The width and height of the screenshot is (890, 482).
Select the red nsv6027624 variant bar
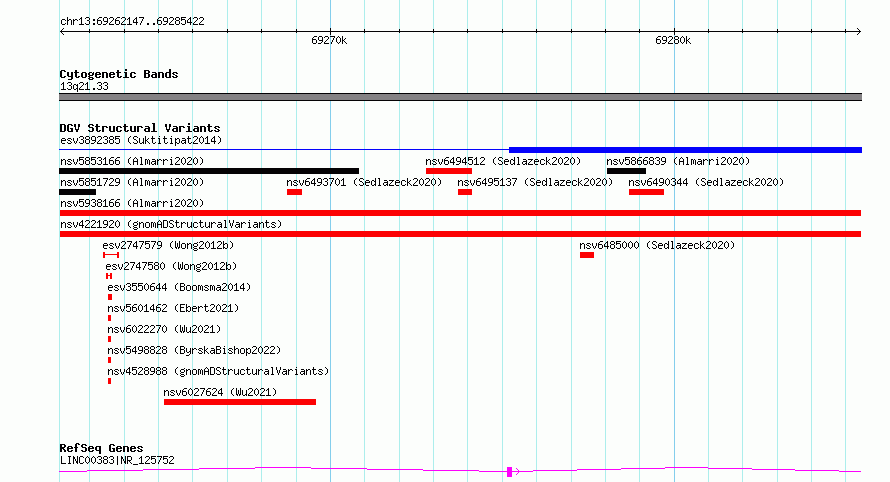pos(240,402)
